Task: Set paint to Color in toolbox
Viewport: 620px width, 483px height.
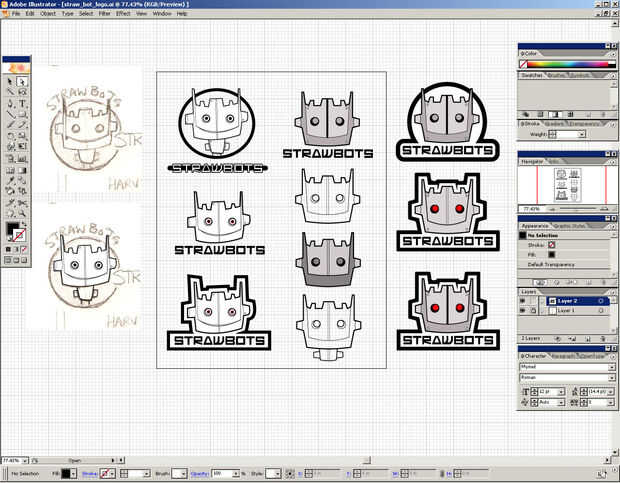Action: [8, 249]
